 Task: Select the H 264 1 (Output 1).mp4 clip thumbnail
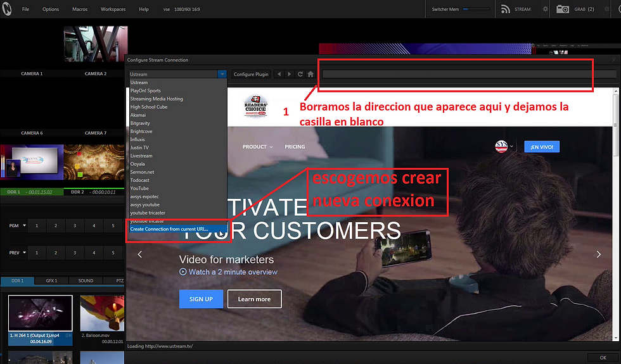click(41, 313)
